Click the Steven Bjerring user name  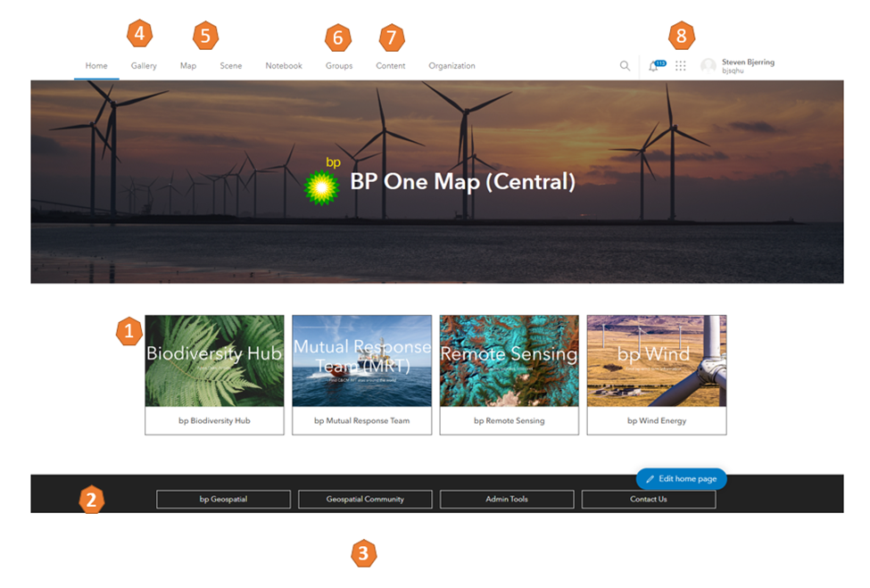coord(748,62)
